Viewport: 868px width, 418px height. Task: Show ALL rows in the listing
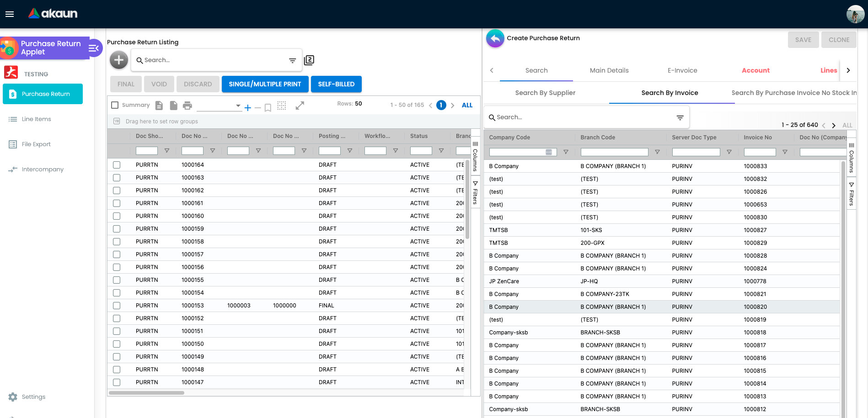coord(467,106)
